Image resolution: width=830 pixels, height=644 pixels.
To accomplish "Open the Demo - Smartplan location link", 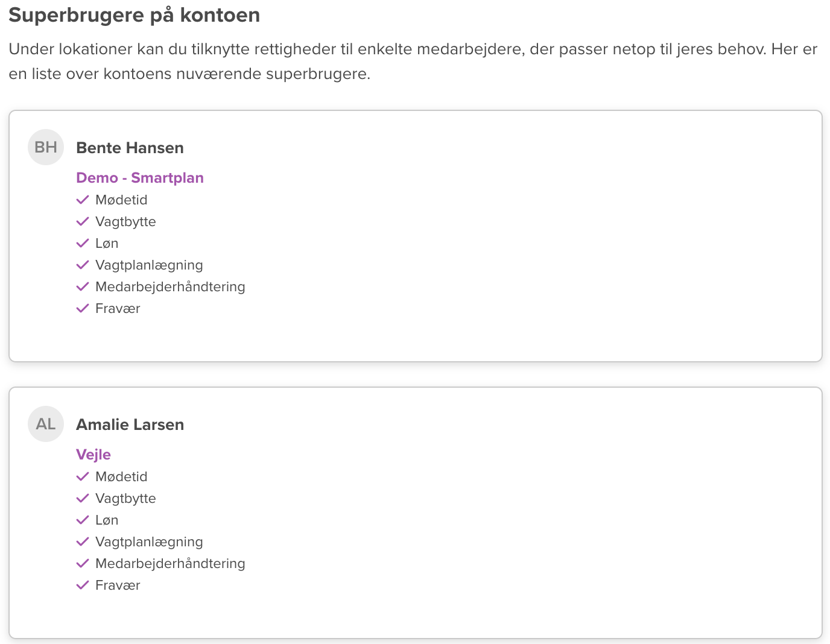I will 140,178.
